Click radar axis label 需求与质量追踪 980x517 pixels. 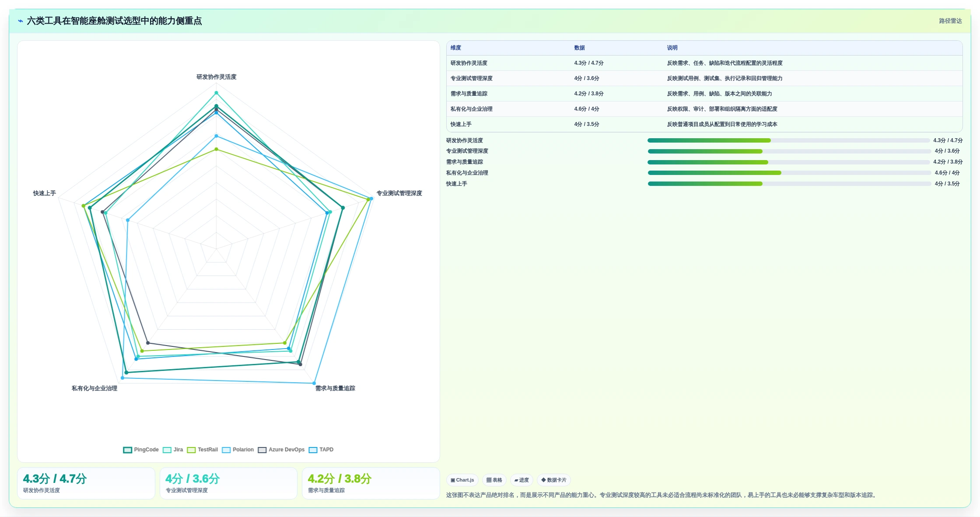click(x=335, y=388)
